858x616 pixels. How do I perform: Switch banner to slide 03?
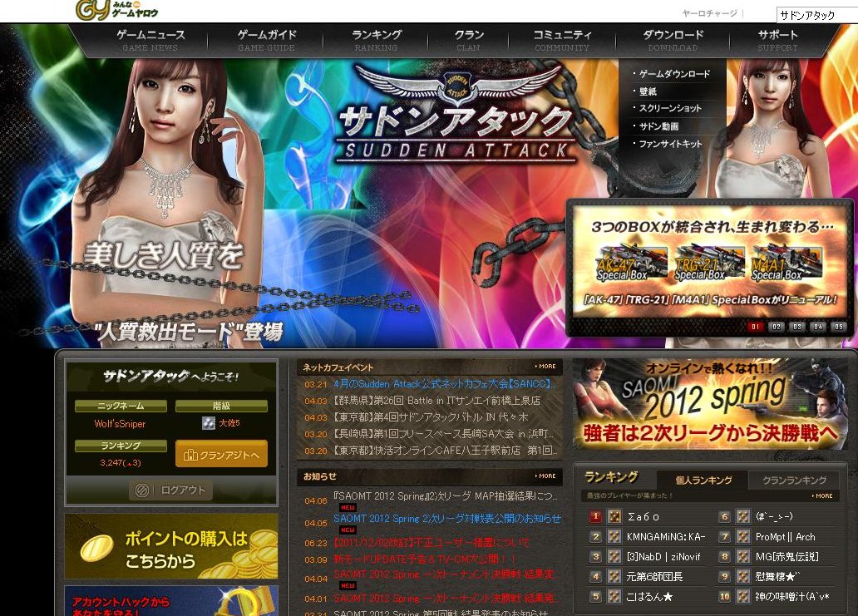797,327
